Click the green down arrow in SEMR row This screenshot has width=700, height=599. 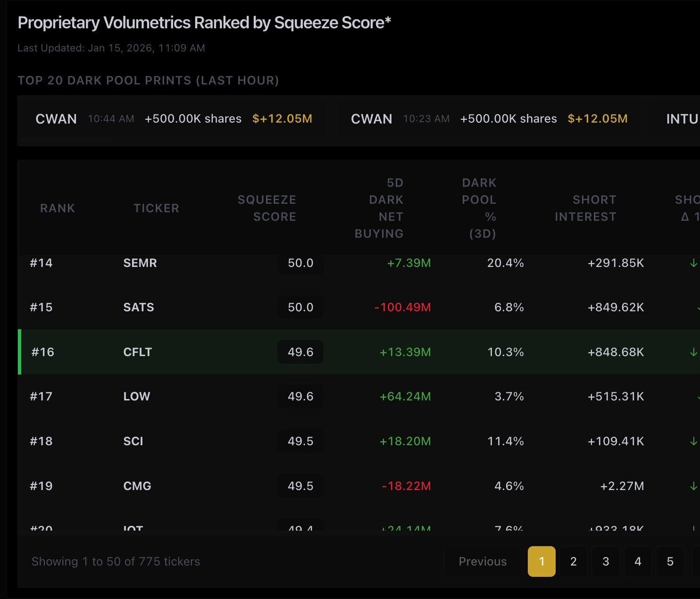tap(693, 263)
